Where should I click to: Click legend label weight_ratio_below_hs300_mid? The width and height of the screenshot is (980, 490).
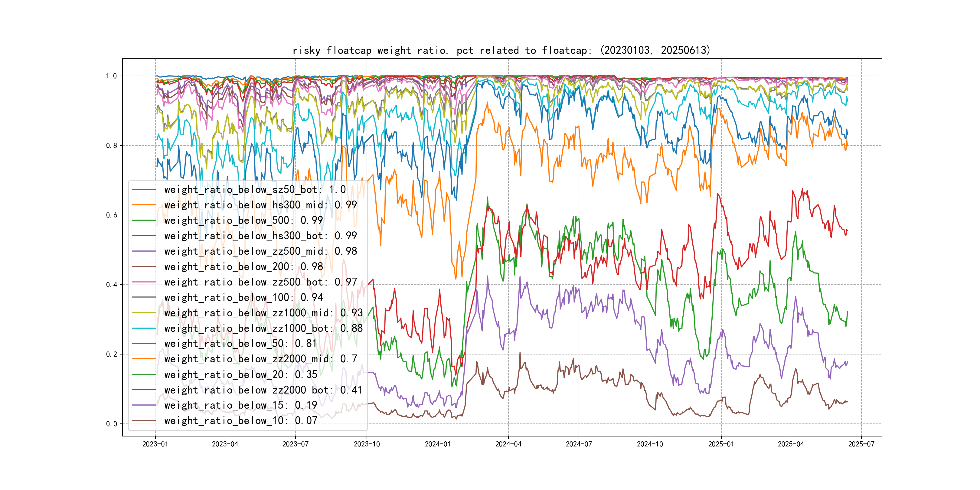click(x=260, y=205)
